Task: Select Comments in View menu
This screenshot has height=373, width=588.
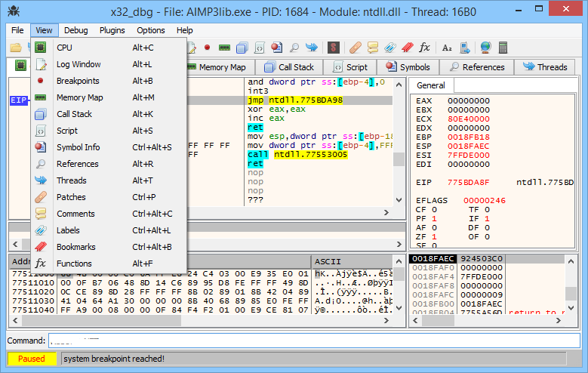Action: 109,214
